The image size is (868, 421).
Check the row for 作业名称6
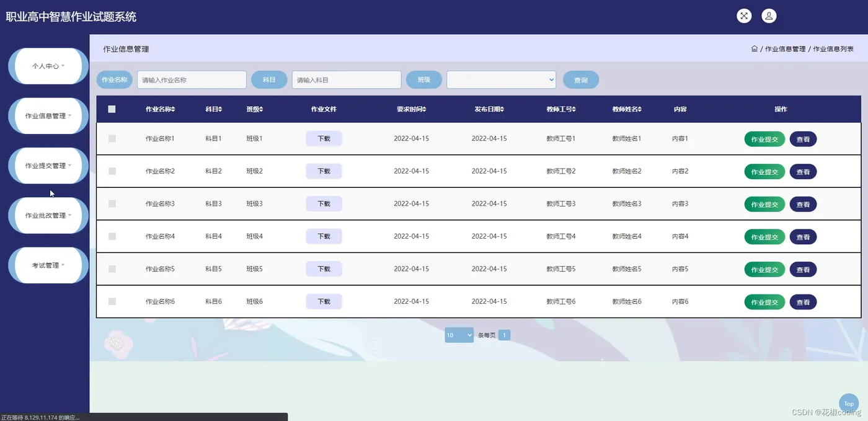tap(112, 301)
